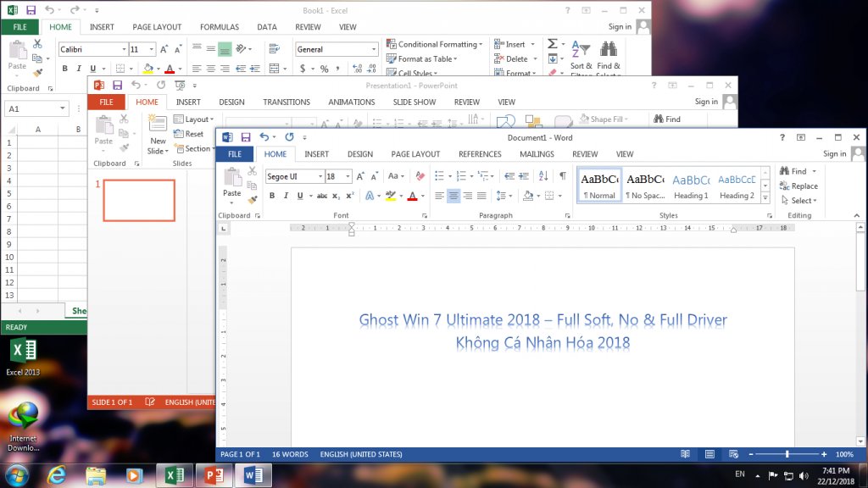Open Excel FORMULAS tab

point(220,26)
